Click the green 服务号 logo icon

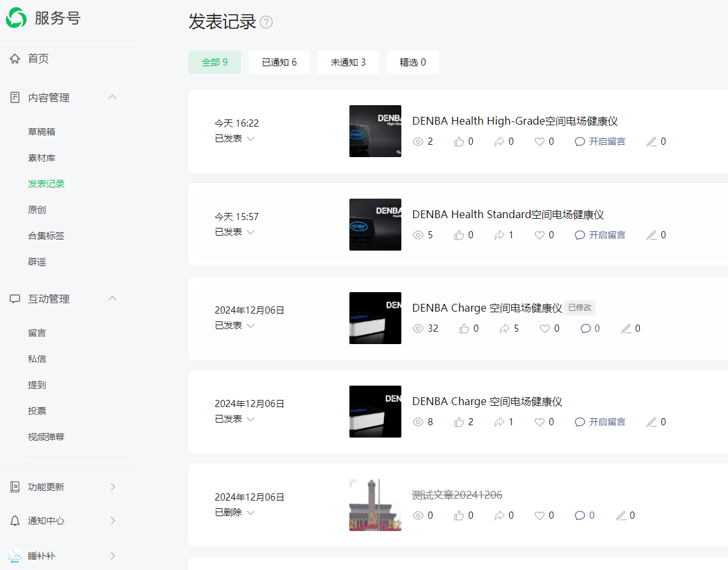(16, 18)
